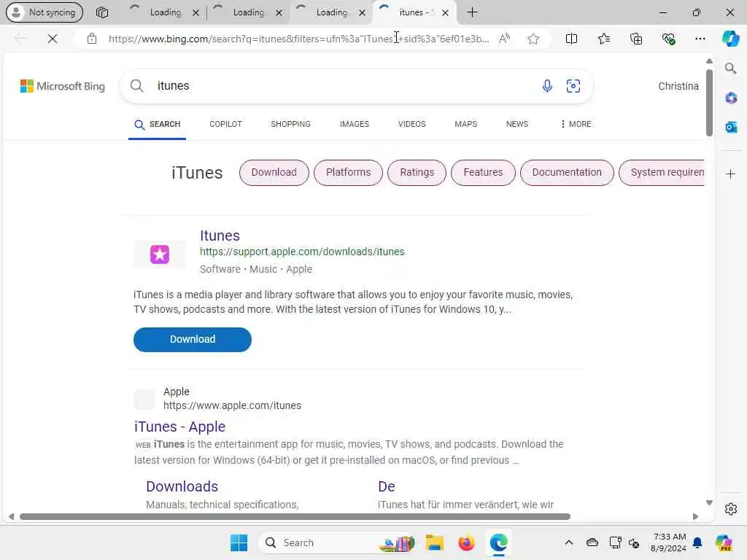Screen dimensions: 747x560
Task: Switch to SHOPPING tab
Action: (290, 124)
